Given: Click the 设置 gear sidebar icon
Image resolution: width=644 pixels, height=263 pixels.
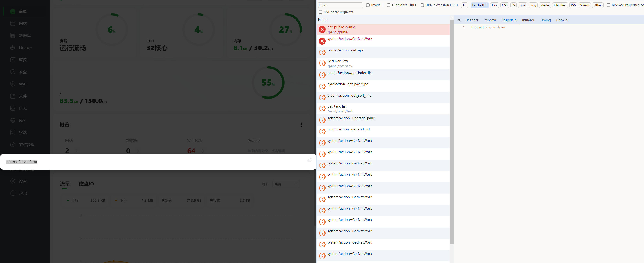Looking at the screenshot, I should pos(13,181).
